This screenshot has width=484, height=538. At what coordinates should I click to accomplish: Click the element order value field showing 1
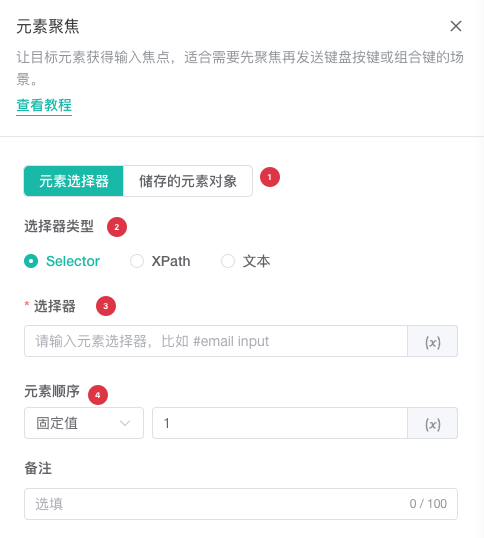tap(280, 423)
